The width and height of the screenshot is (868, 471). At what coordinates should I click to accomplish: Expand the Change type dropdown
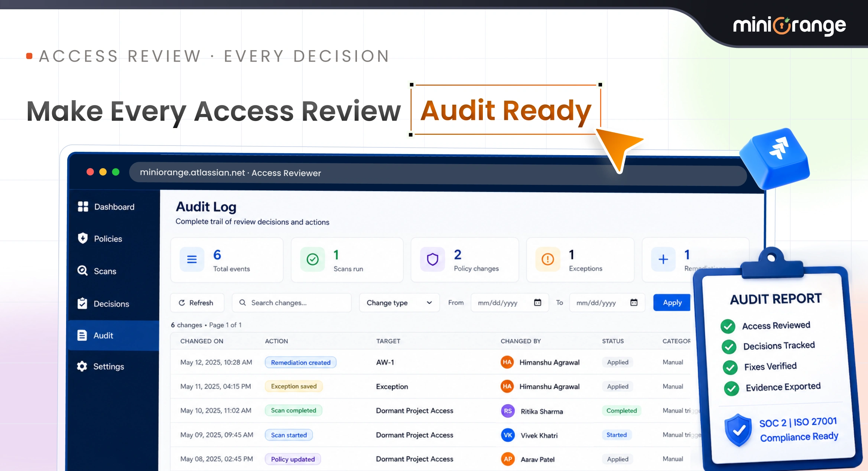click(399, 303)
